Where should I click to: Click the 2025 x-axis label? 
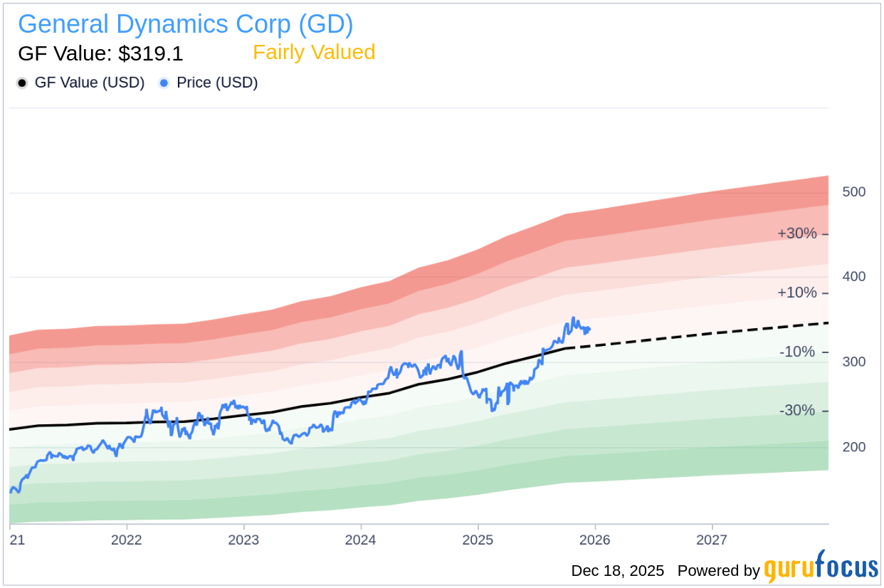click(x=478, y=539)
